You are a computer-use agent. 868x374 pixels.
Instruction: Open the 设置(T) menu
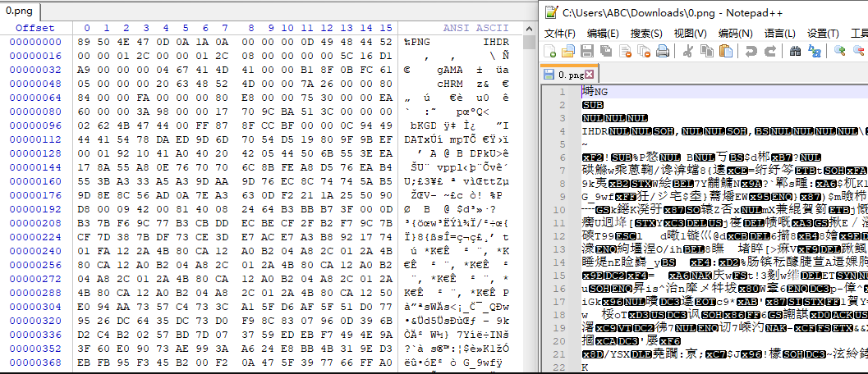pyautogui.click(x=823, y=34)
